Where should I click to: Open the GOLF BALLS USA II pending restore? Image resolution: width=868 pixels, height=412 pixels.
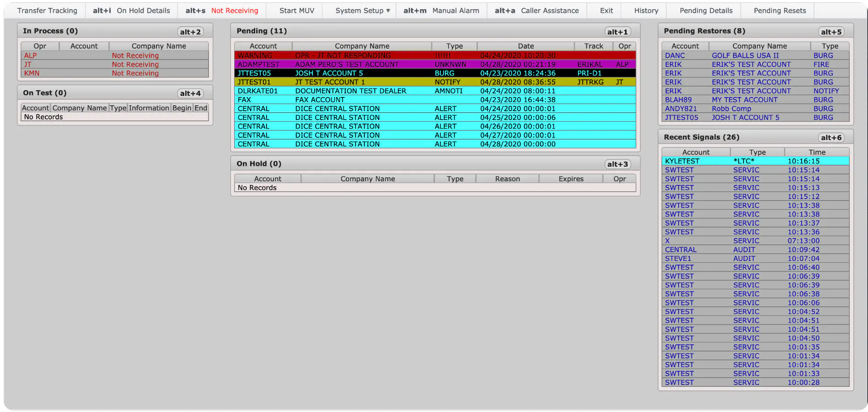coord(755,55)
